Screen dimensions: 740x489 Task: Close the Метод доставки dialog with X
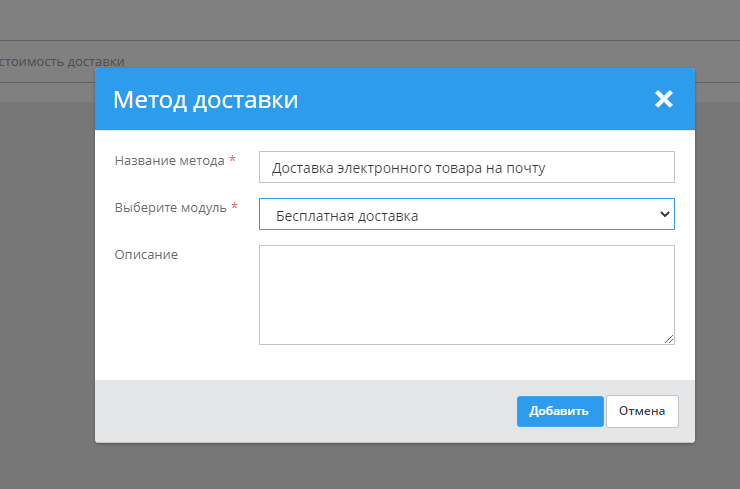tap(664, 99)
